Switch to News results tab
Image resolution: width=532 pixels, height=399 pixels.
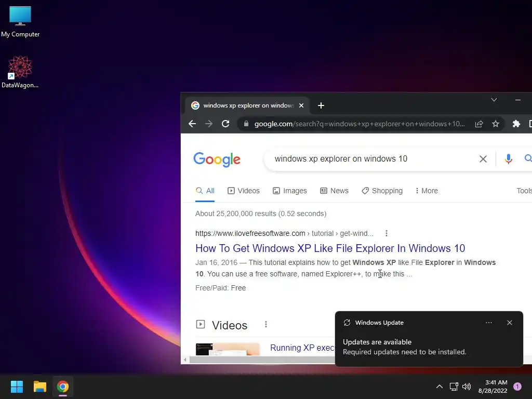[x=334, y=191]
